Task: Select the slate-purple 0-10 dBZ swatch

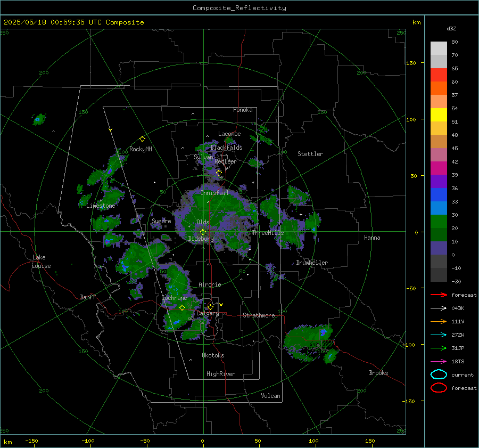Action: pos(439,248)
